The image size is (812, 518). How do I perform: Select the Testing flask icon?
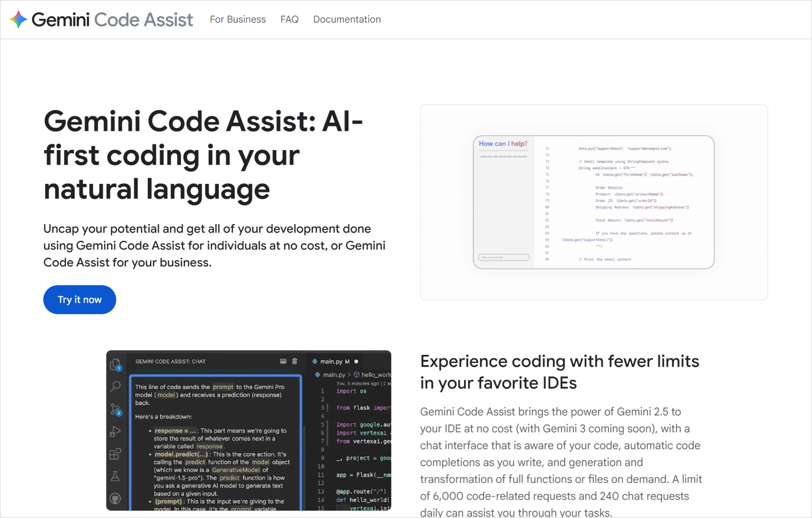click(x=114, y=475)
